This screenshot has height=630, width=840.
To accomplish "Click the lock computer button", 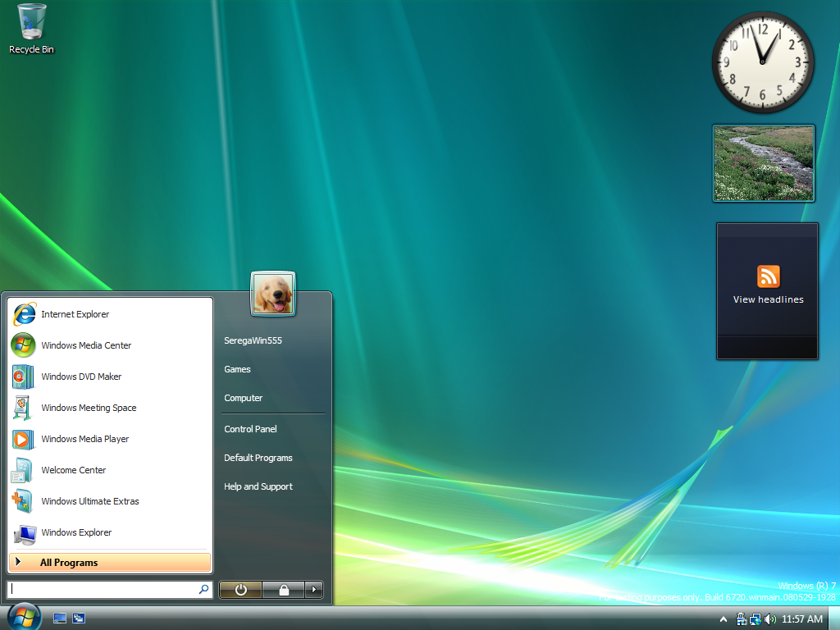I will click(284, 590).
